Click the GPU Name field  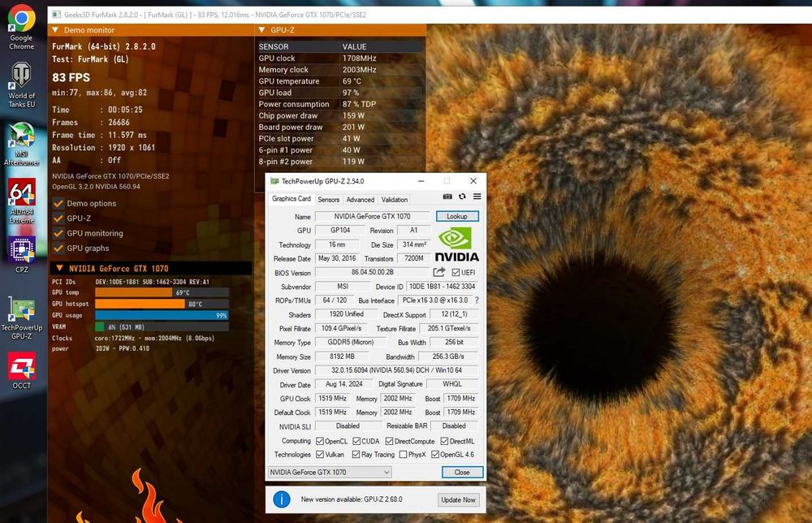(372, 217)
